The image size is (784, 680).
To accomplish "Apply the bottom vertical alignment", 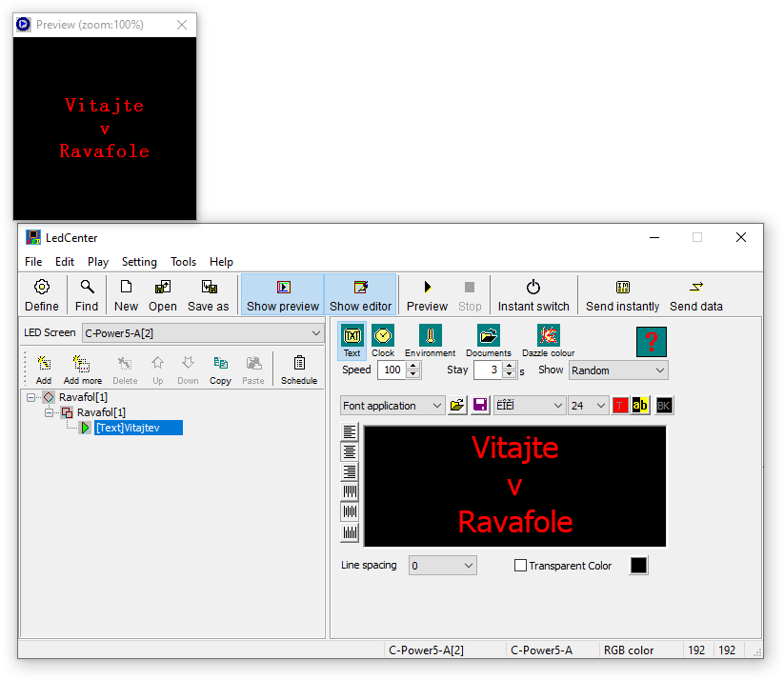I will click(x=350, y=532).
